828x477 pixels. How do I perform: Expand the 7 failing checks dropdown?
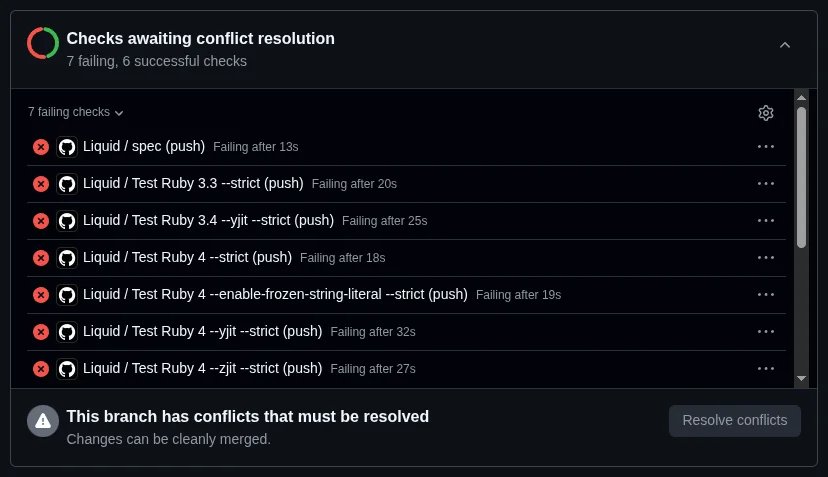click(x=76, y=113)
